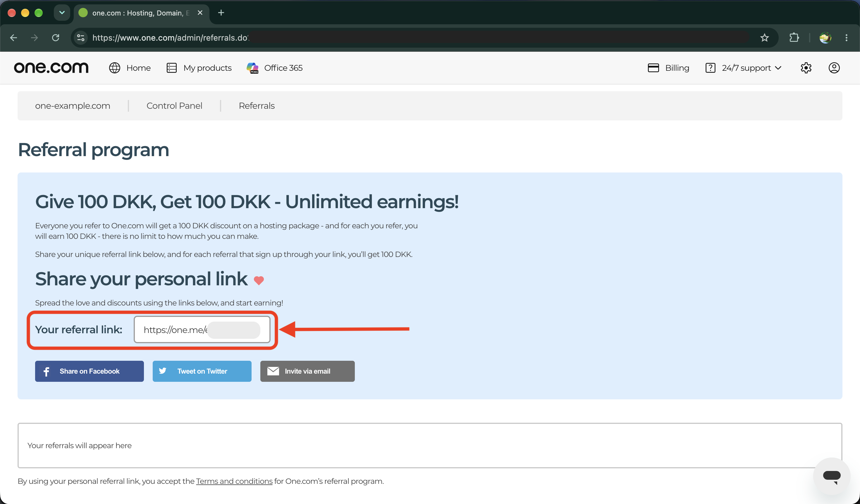Share on Facebook button
The height and width of the screenshot is (504, 860).
[x=90, y=371]
